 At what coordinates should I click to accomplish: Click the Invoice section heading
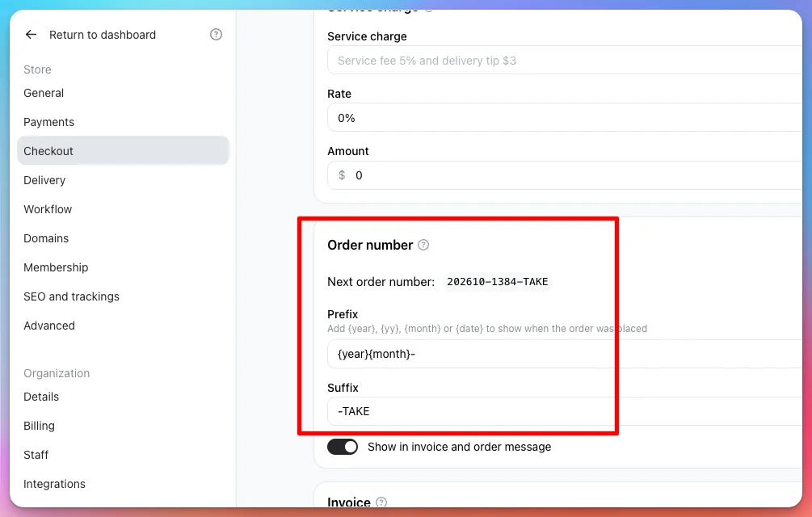[349, 502]
